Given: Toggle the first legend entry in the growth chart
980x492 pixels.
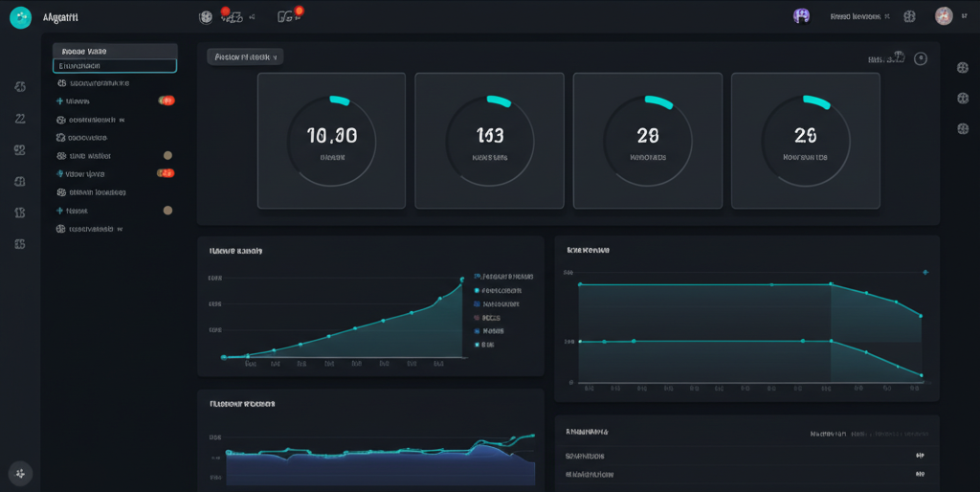Looking at the screenshot, I should click(x=502, y=276).
